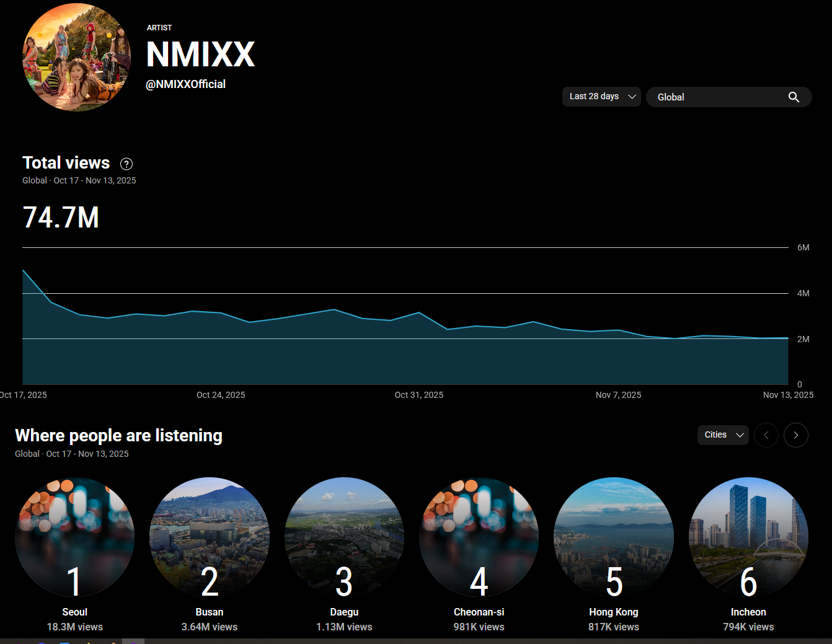Screen dimensions: 832x644
Task: Click the Cheonan-si city name
Action: click(479, 612)
